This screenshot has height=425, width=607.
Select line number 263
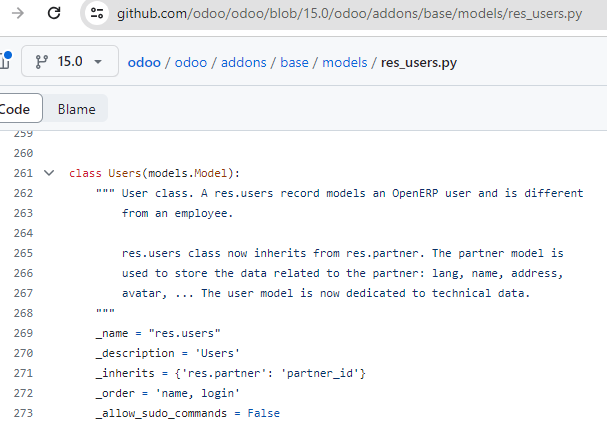tap(23, 213)
